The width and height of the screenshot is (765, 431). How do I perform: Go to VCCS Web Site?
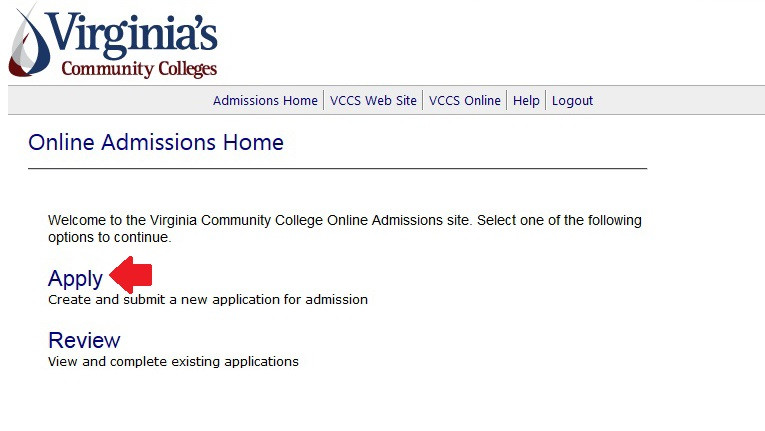[373, 100]
